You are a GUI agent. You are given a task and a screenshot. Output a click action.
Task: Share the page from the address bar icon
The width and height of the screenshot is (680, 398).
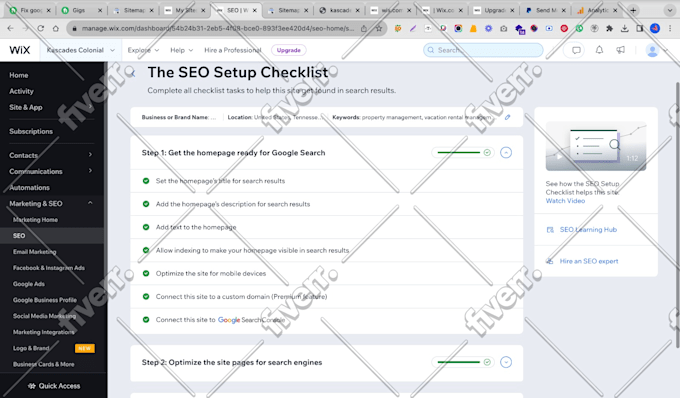(363, 28)
